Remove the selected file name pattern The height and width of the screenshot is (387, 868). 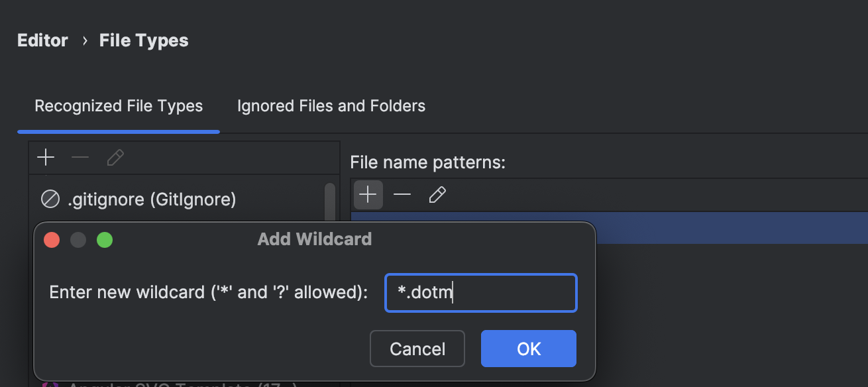pos(402,194)
